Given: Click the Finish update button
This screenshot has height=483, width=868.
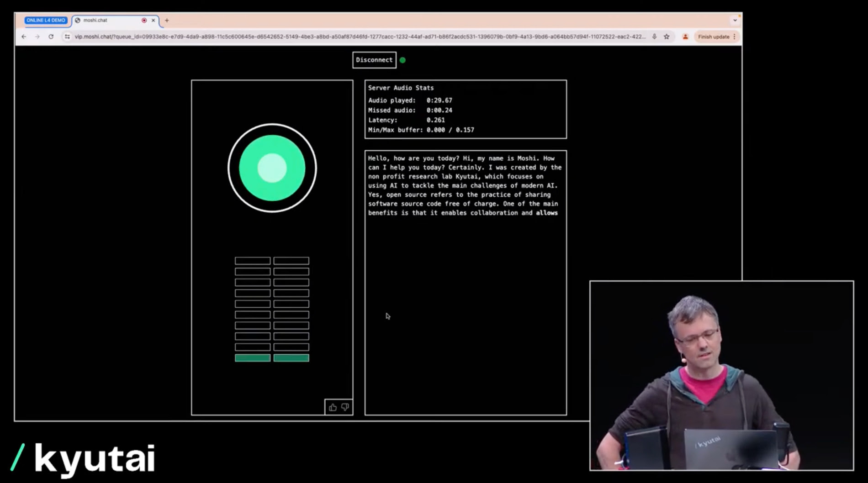Looking at the screenshot, I should point(714,37).
